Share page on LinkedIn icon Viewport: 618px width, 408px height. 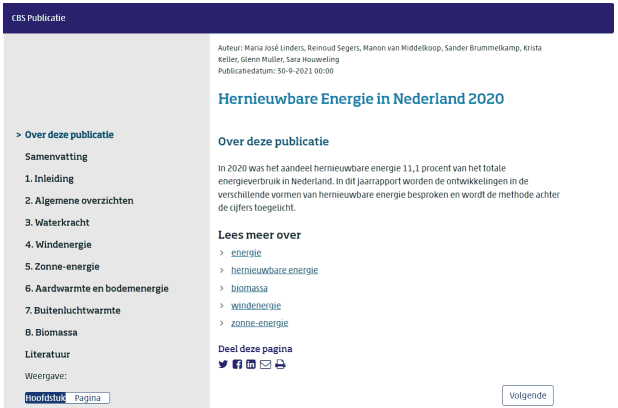click(251, 364)
